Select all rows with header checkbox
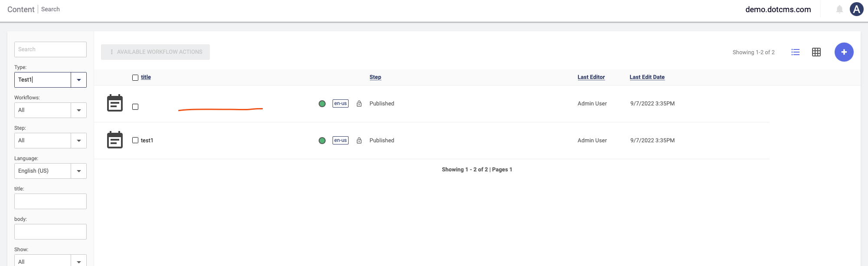Image resolution: width=868 pixels, height=266 pixels. [135, 78]
